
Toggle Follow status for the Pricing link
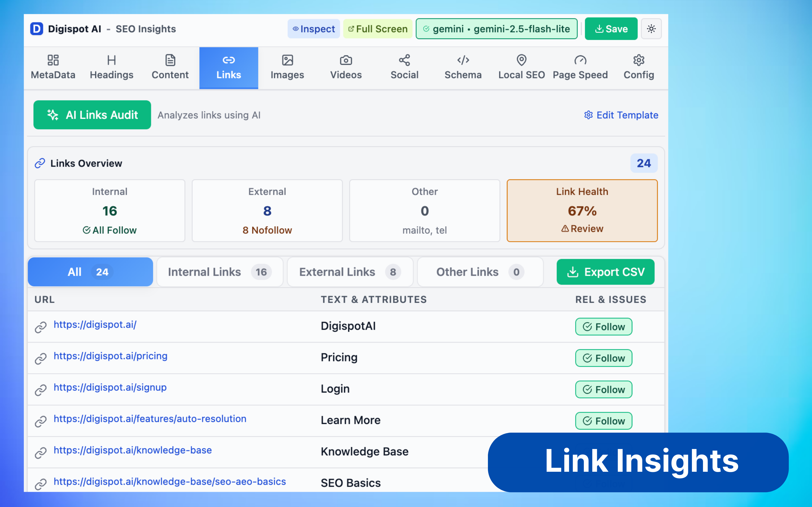[603, 358]
